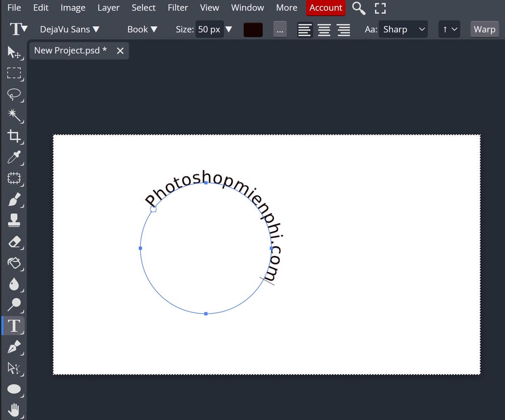Open the DejaVu Sans font dropdown

(69, 29)
